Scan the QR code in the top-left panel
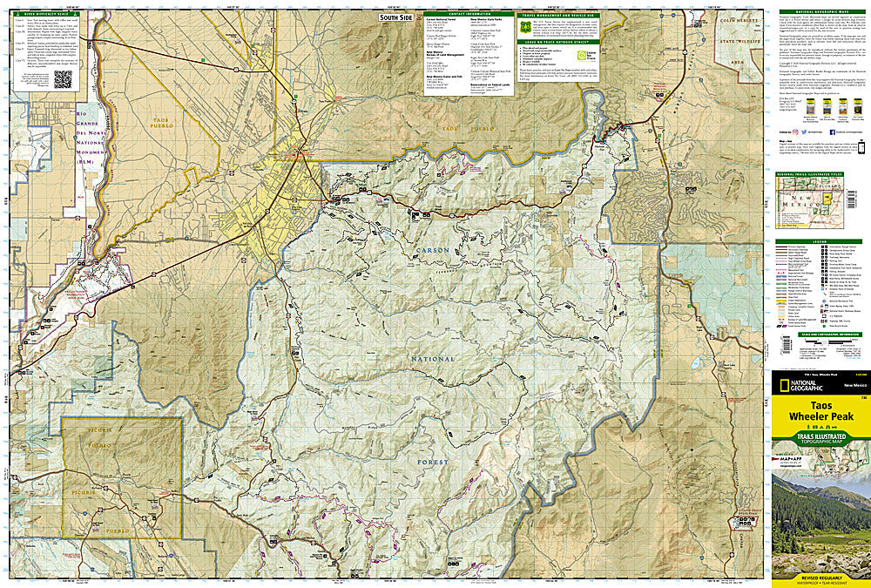The image size is (871, 588). point(64,78)
